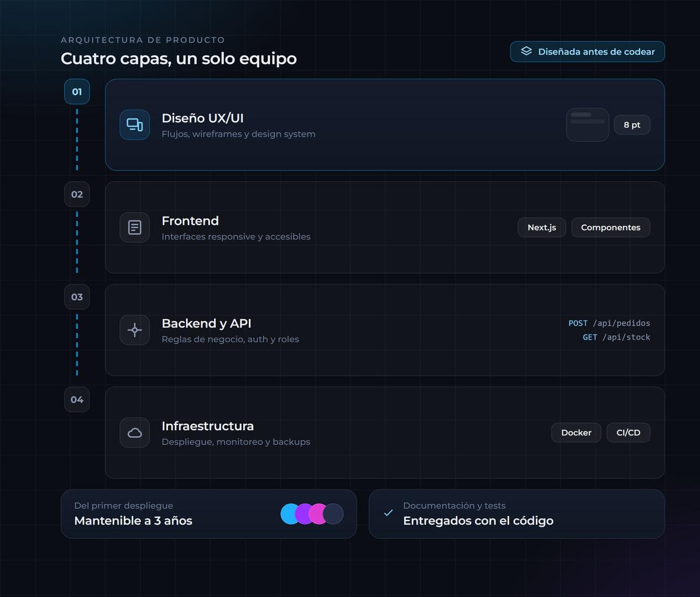This screenshot has width=700, height=597.
Task: Click the POST /api/pedidos endpoint text
Action: [x=609, y=323]
